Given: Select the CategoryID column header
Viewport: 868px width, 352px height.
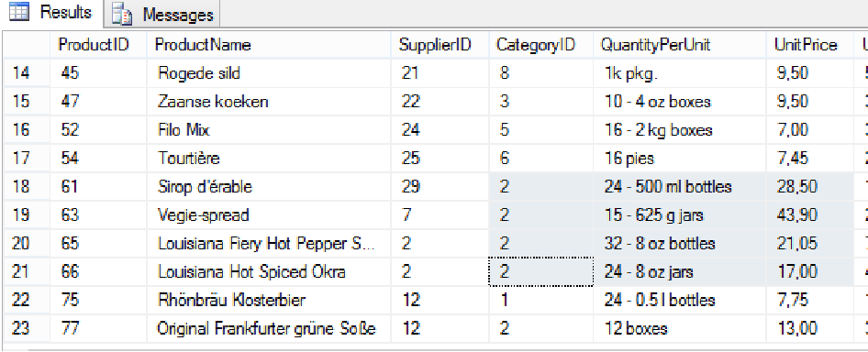Looking at the screenshot, I should coord(540,45).
